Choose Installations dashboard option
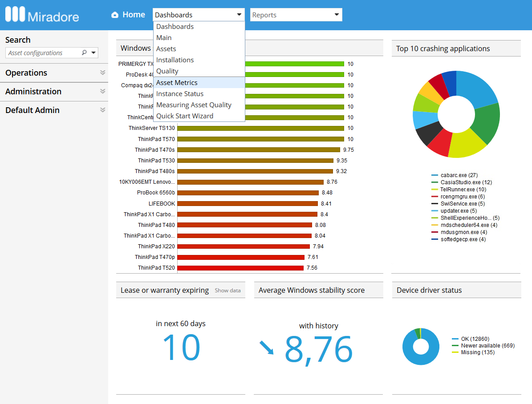The image size is (532, 404). click(x=199, y=60)
